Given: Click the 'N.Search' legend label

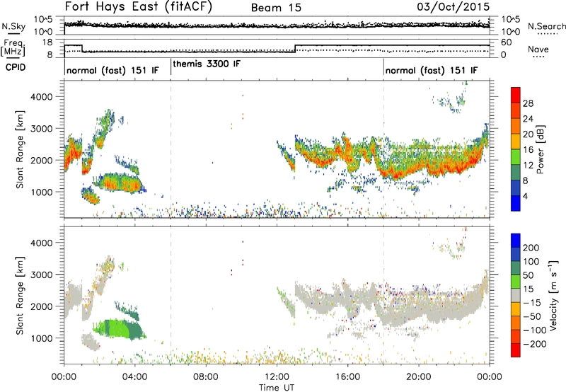Looking at the screenshot, I should [x=546, y=26].
